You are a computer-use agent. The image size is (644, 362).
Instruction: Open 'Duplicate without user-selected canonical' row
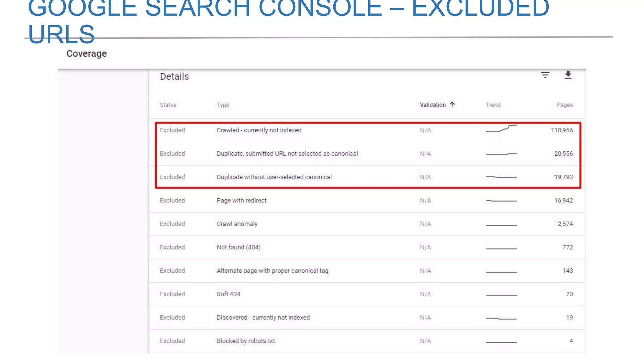(x=367, y=177)
